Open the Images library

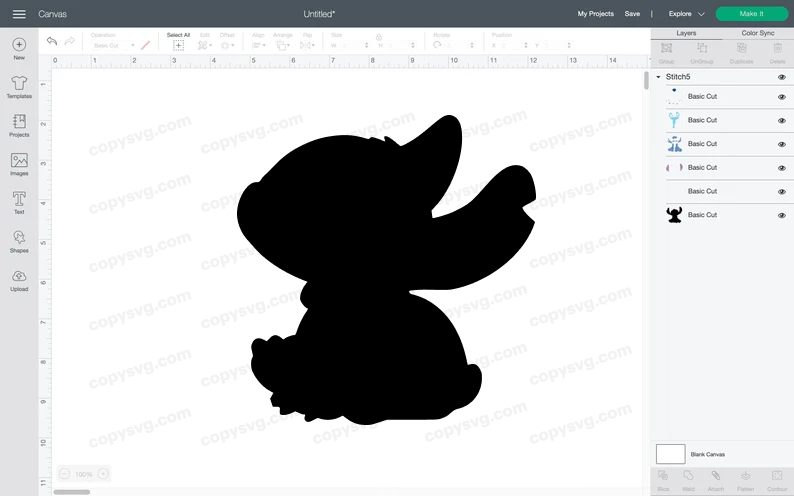19,164
